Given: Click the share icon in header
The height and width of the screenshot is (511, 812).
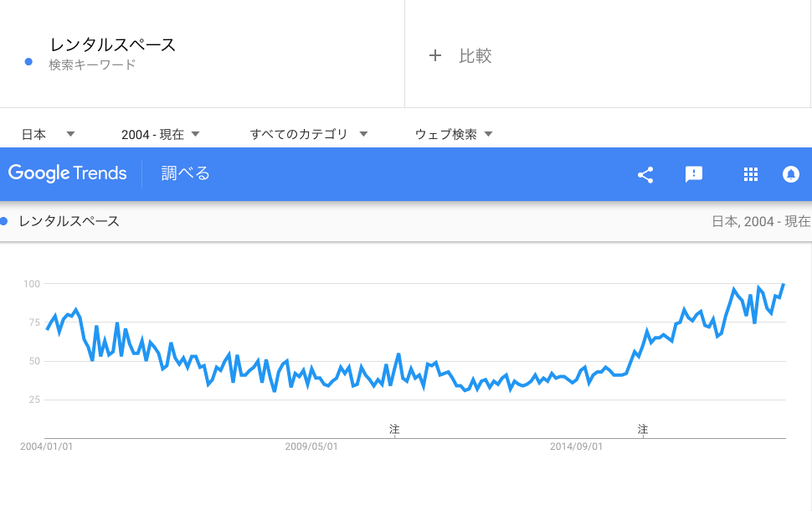Looking at the screenshot, I should (x=645, y=174).
